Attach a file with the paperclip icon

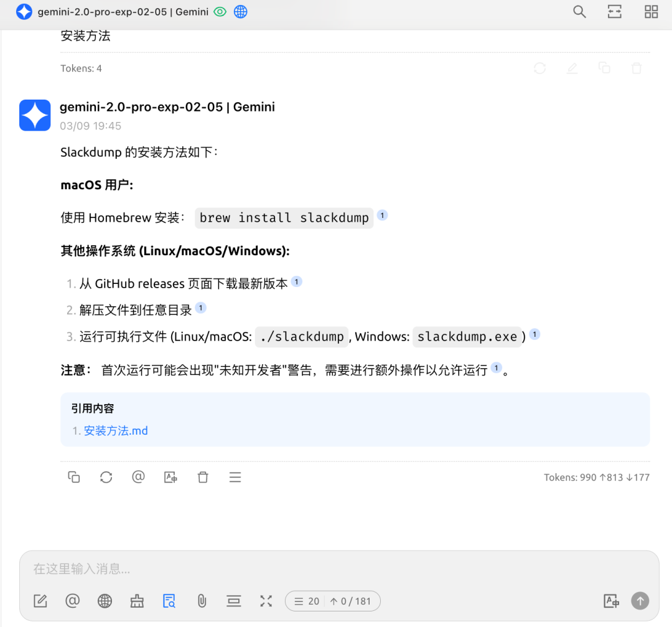coord(202,601)
